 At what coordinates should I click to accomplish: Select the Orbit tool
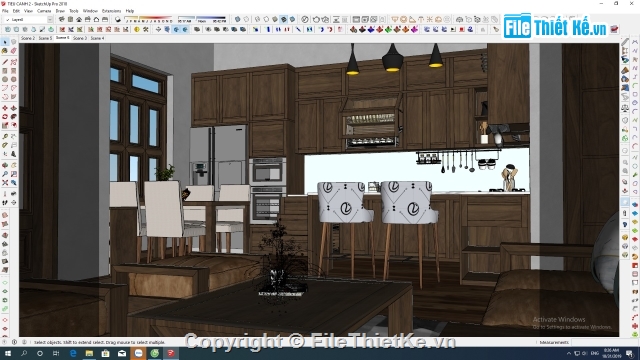(x=5, y=165)
